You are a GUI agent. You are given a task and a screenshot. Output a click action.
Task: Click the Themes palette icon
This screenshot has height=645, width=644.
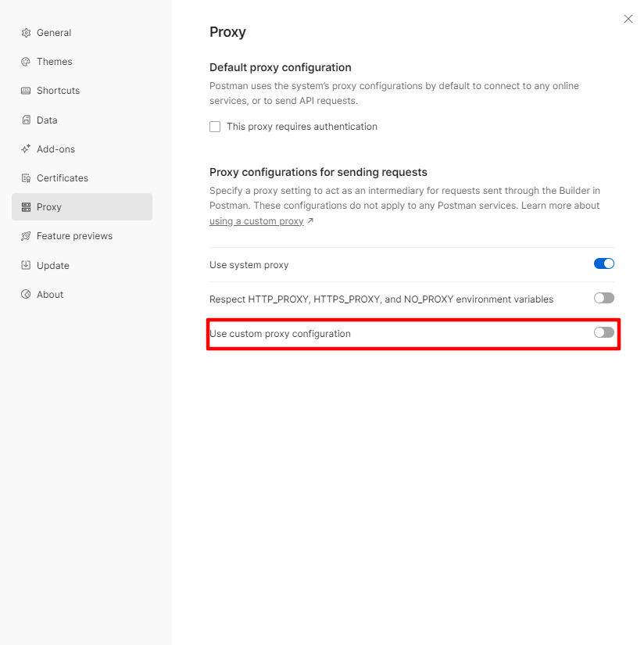click(26, 62)
